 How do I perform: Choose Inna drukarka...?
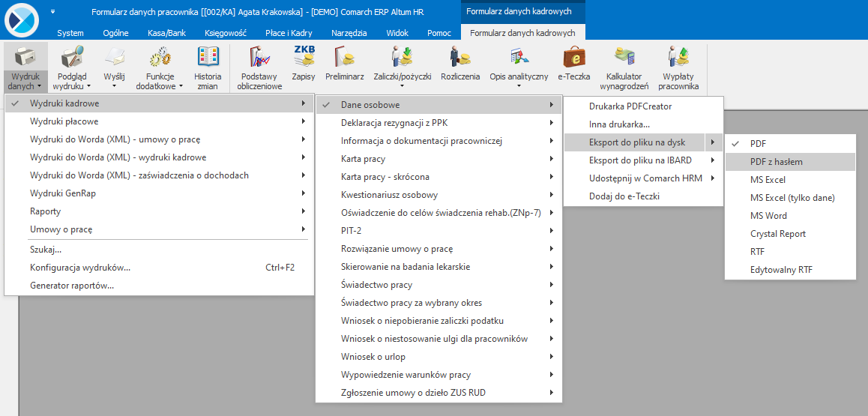(x=643, y=124)
